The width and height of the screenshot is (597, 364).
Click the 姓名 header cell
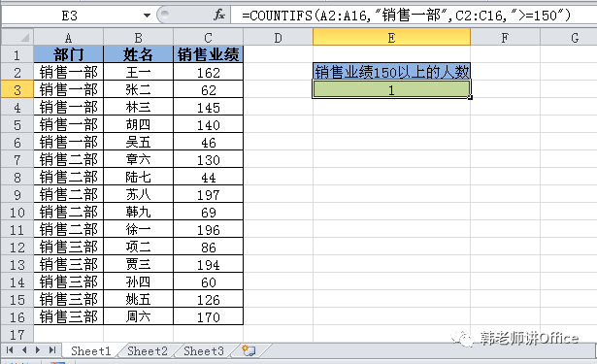138,54
